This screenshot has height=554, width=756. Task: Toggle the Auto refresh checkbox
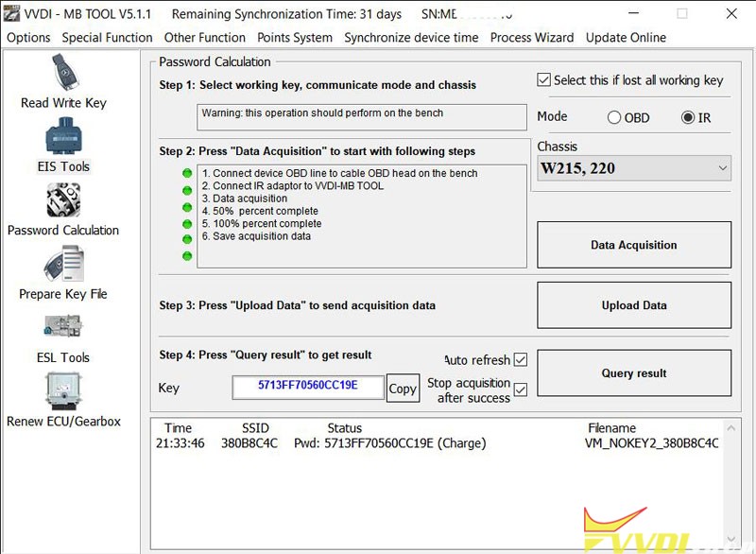(521, 359)
